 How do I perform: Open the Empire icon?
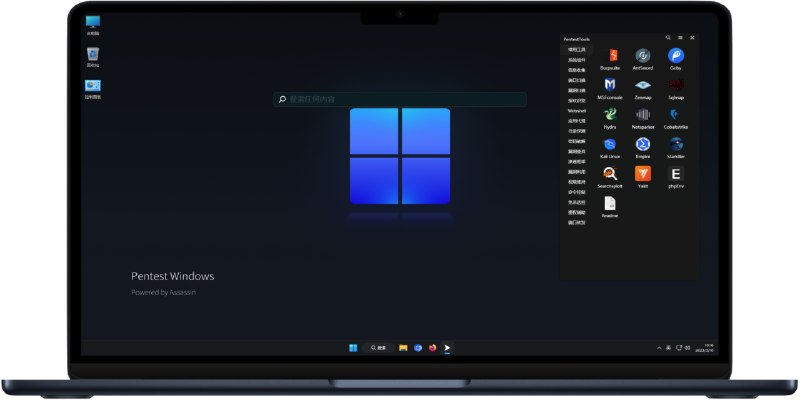click(643, 144)
